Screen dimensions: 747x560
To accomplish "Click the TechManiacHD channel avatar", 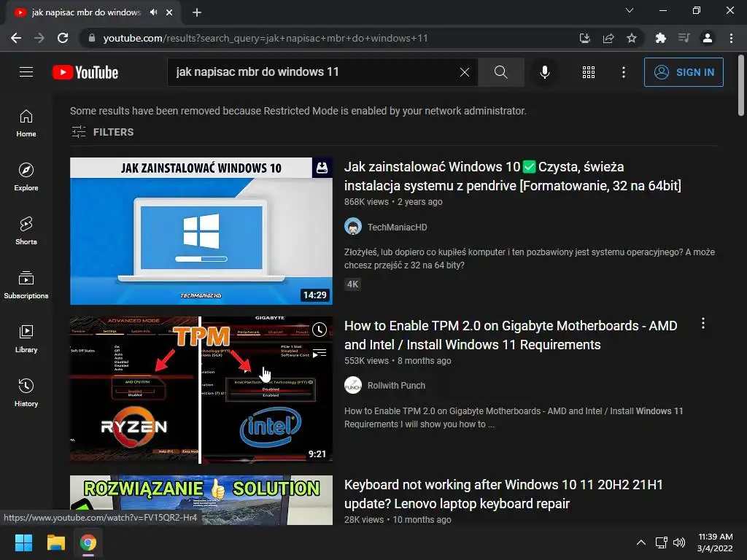I will [353, 227].
